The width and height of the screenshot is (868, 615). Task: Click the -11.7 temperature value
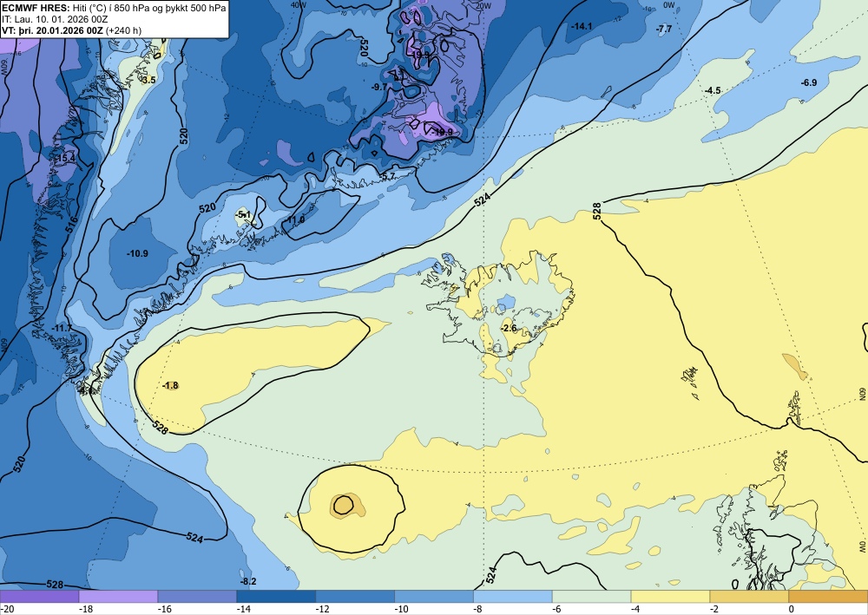(x=61, y=329)
